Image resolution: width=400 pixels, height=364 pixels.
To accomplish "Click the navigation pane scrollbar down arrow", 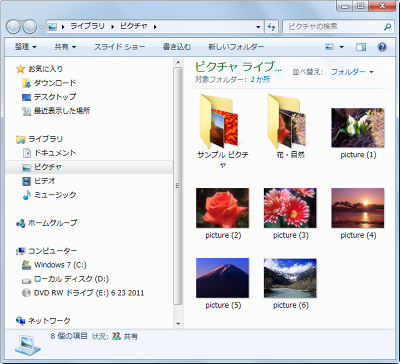I will pyautogui.click(x=178, y=323).
